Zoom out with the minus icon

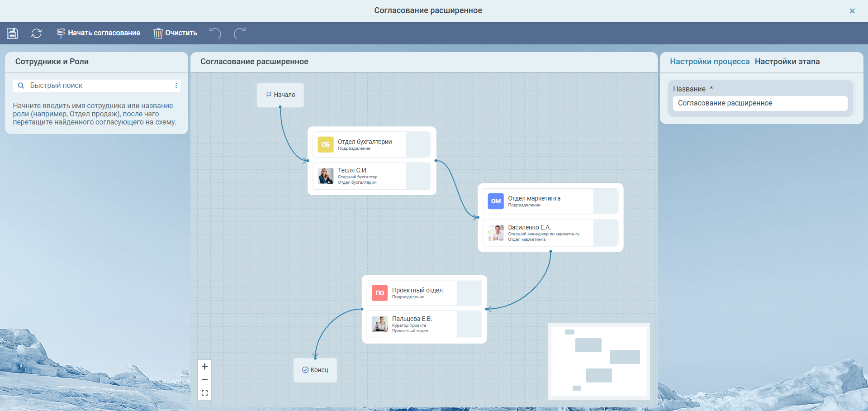pyautogui.click(x=204, y=380)
